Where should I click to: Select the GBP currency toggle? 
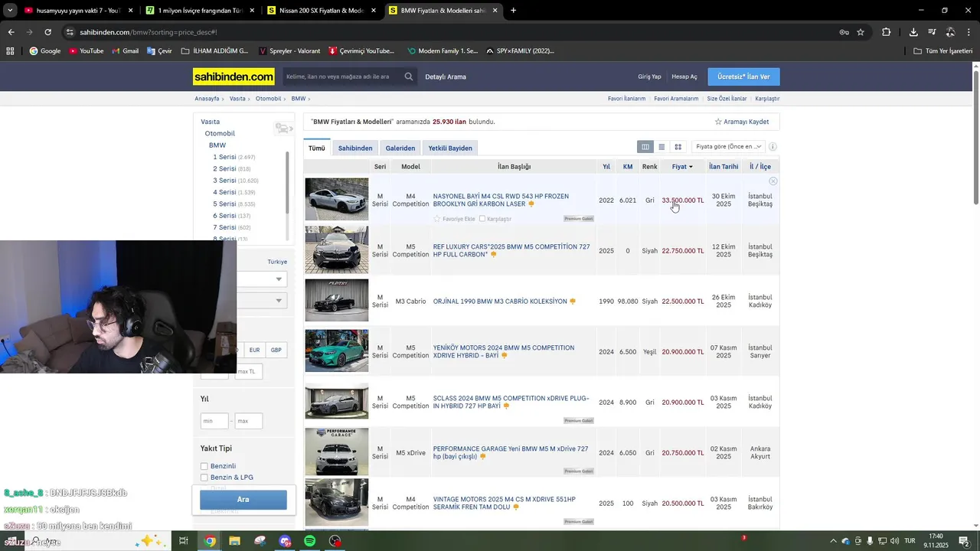click(x=276, y=350)
